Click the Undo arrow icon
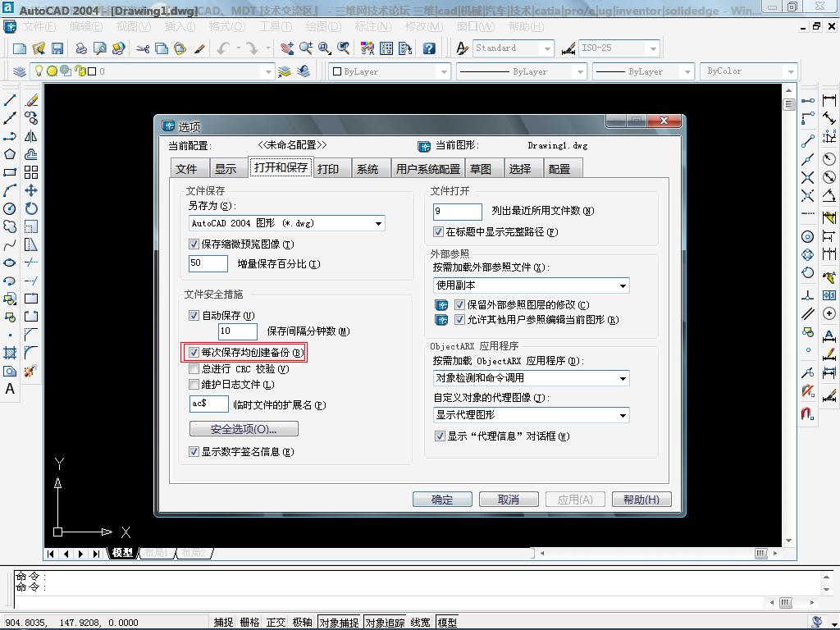The height and width of the screenshot is (630, 840). 223,48
